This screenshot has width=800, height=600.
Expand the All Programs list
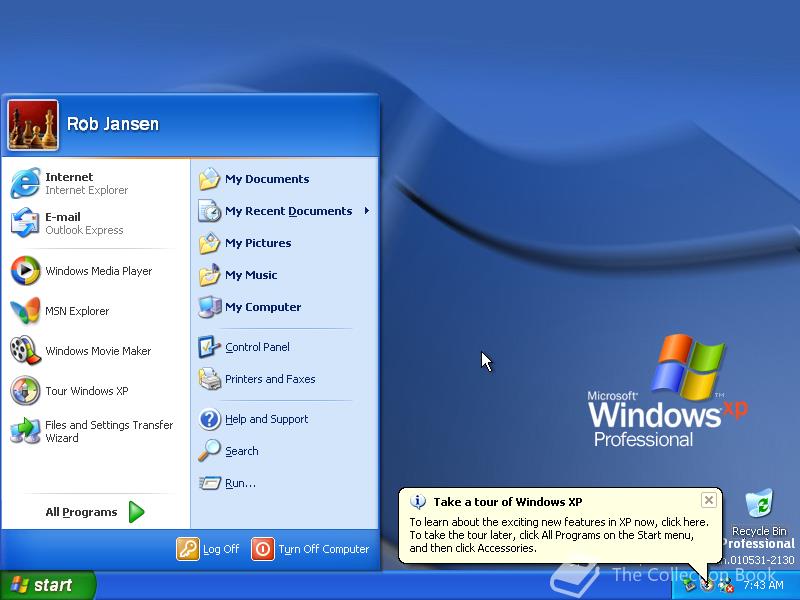[95, 512]
